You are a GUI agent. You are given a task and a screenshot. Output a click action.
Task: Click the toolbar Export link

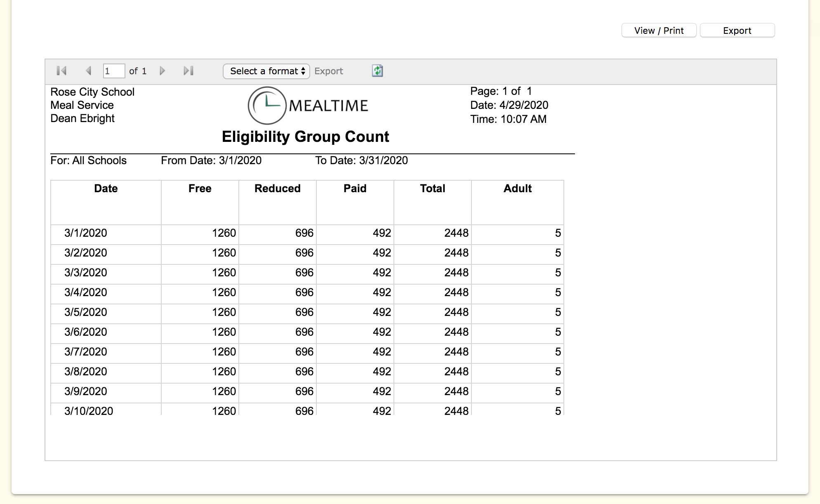tap(328, 71)
